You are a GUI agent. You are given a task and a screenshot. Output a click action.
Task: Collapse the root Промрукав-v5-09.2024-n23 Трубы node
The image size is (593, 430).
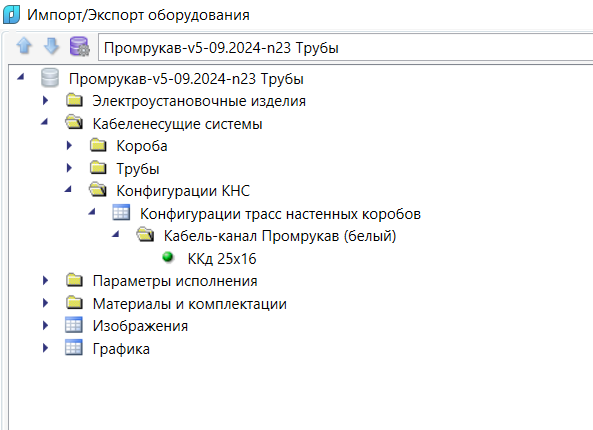pos(21,77)
